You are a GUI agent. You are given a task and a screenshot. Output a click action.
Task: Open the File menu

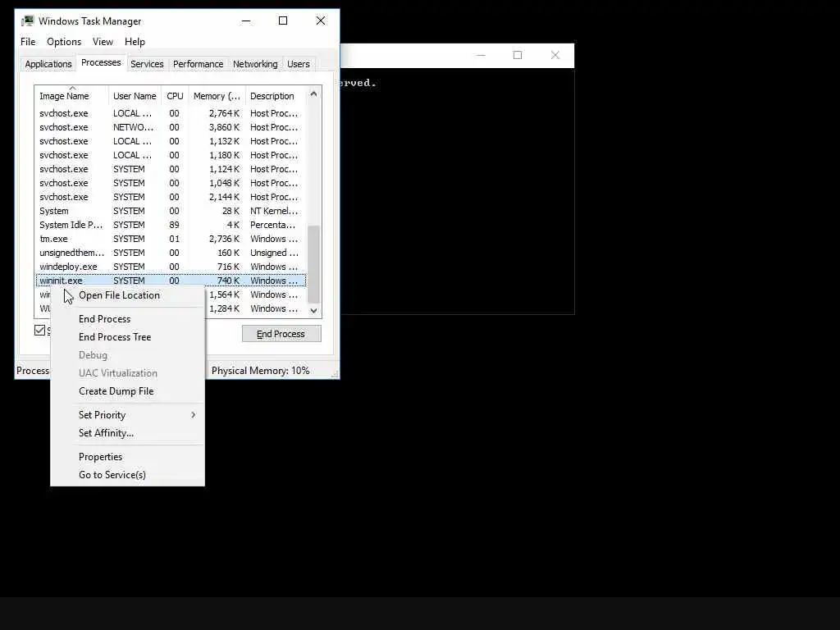point(28,42)
